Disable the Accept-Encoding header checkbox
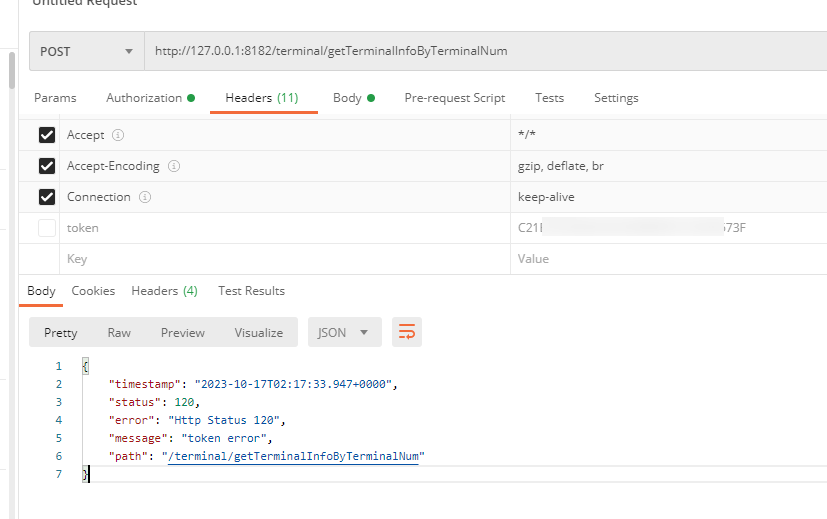Image resolution: width=827 pixels, height=519 pixels. pyautogui.click(x=47, y=166)
